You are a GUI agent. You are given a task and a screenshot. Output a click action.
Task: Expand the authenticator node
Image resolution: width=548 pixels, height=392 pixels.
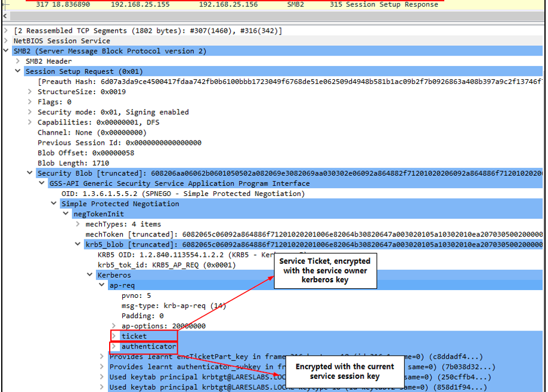[x=114, y=346]
